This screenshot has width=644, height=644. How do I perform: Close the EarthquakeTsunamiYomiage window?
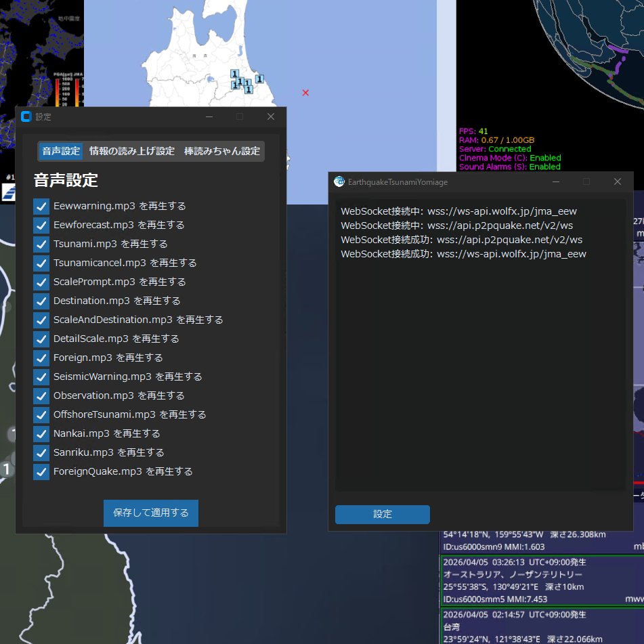click(x=618, y=181)
